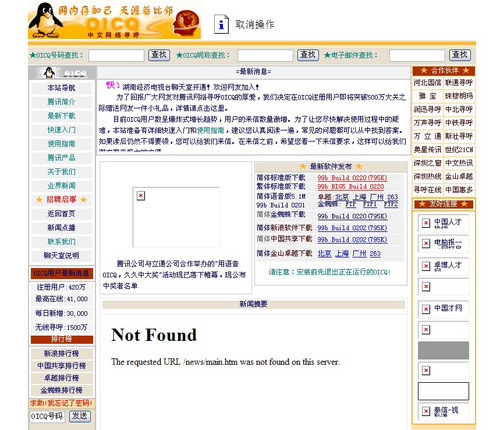Screen dimensions: 500x430
Task: Open partner link 中国惠多
Action: click(x=459, y=190)
